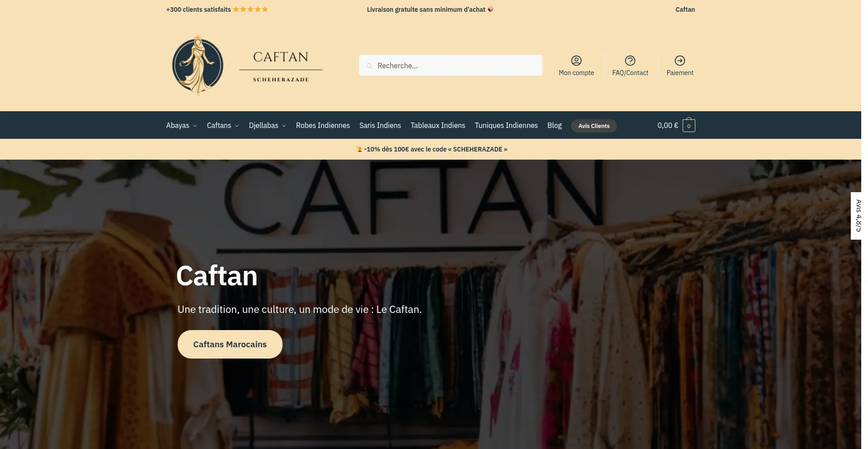868x449 pixels.
Task: Open the Saris Indiens menu item
Action: coord(380,125)
